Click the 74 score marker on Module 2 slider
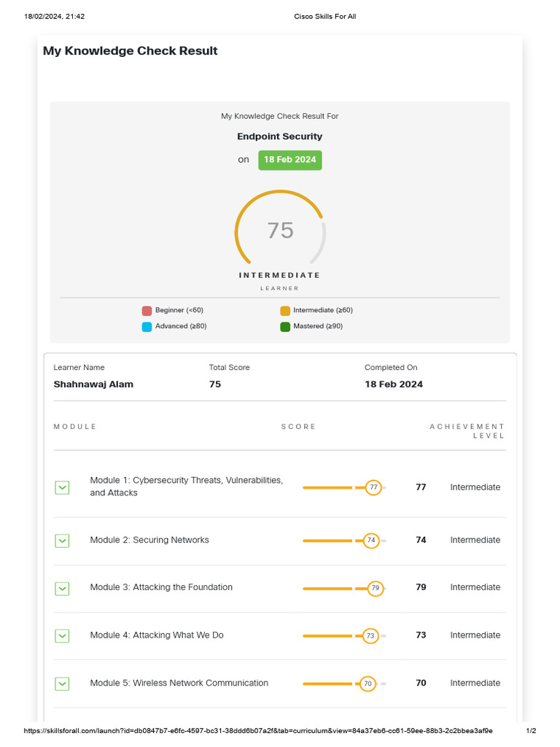 click(x=371, y=541)
